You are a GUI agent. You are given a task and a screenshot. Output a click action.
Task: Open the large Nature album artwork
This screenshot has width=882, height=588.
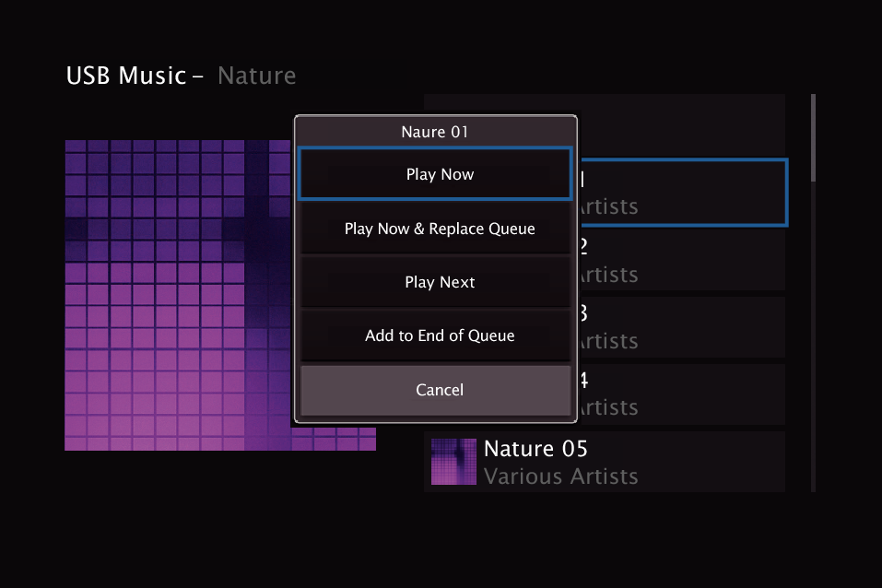175,295
